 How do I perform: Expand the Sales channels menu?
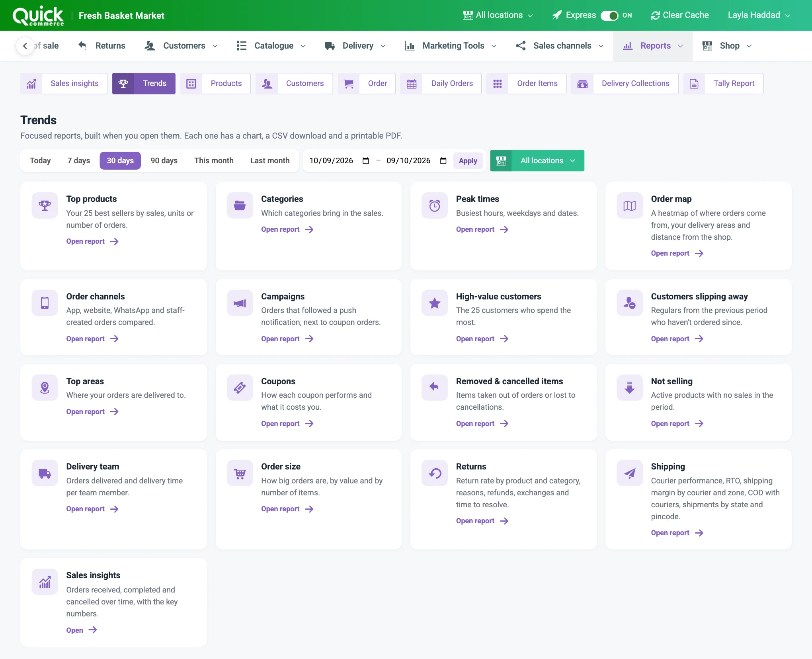click(560, 46)
